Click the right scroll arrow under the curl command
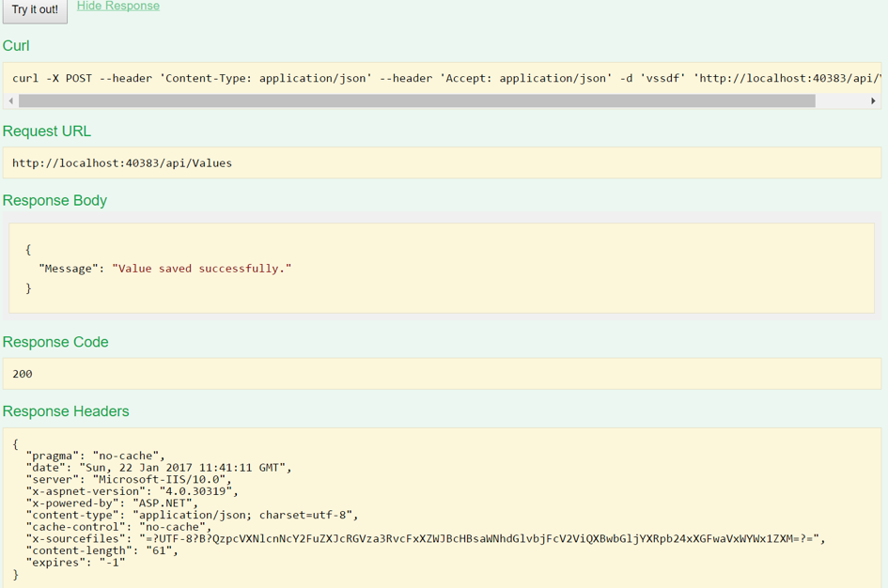The width and height of the screenshot is (888, 588). 873,101
